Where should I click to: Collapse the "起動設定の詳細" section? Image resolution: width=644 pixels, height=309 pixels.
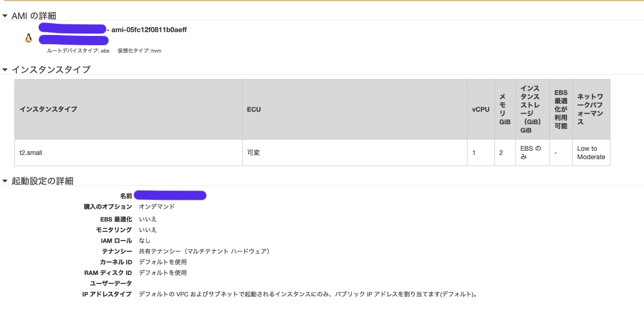click(5, 181)
